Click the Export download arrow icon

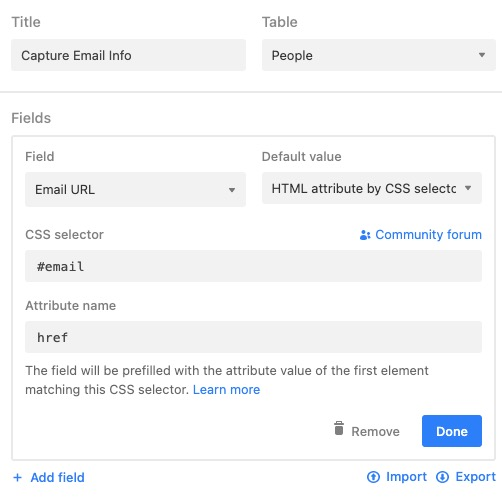[x=442, y=477]
